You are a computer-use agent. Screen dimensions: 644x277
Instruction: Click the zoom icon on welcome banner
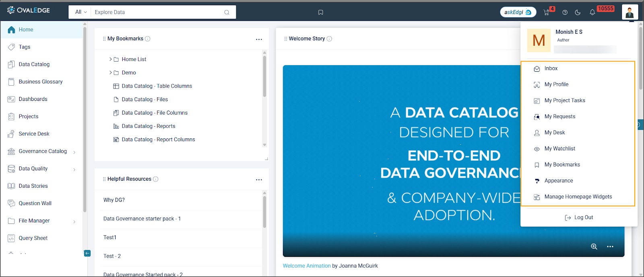(x=594, y=246)
